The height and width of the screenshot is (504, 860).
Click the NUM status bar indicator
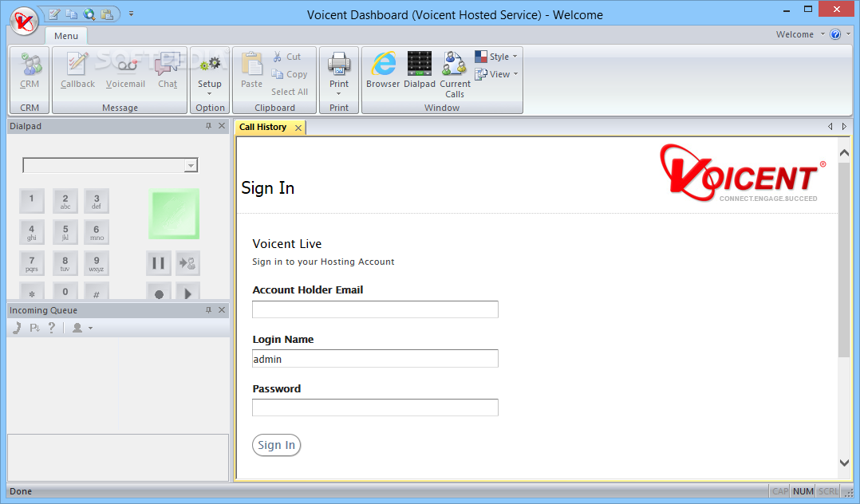803,491
